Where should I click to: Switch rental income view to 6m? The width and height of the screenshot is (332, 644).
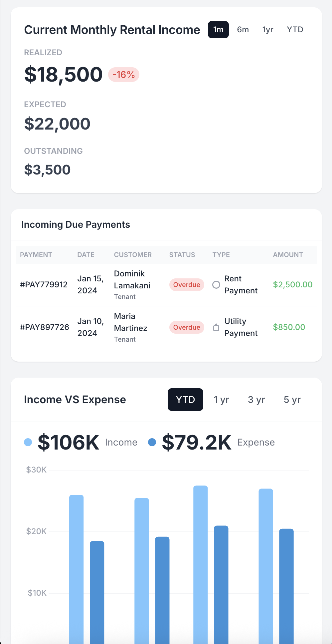pyautogui.click(x=243, y=29)
